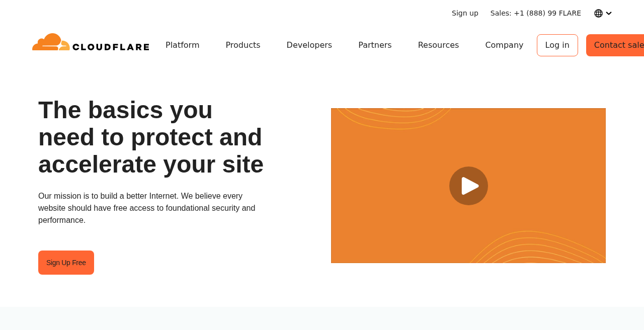Call the Sales phone number link
Screen dimensions: 644x330
click(x=536, y=13)
